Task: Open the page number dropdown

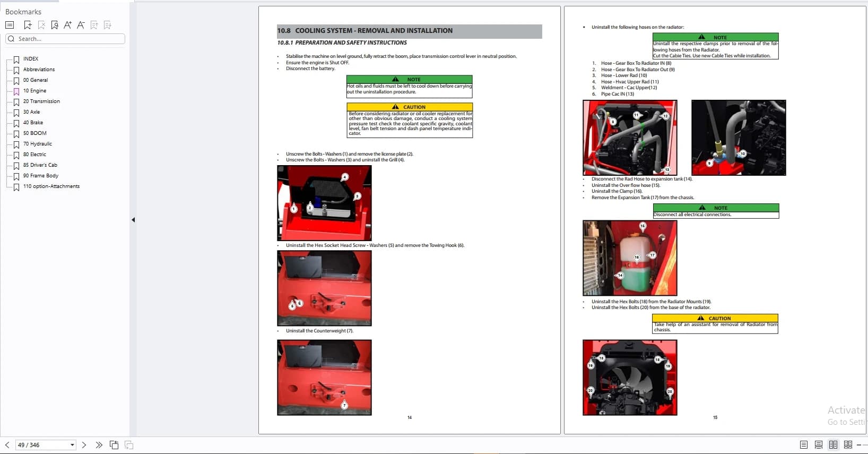Action: [x=72, y=445]
